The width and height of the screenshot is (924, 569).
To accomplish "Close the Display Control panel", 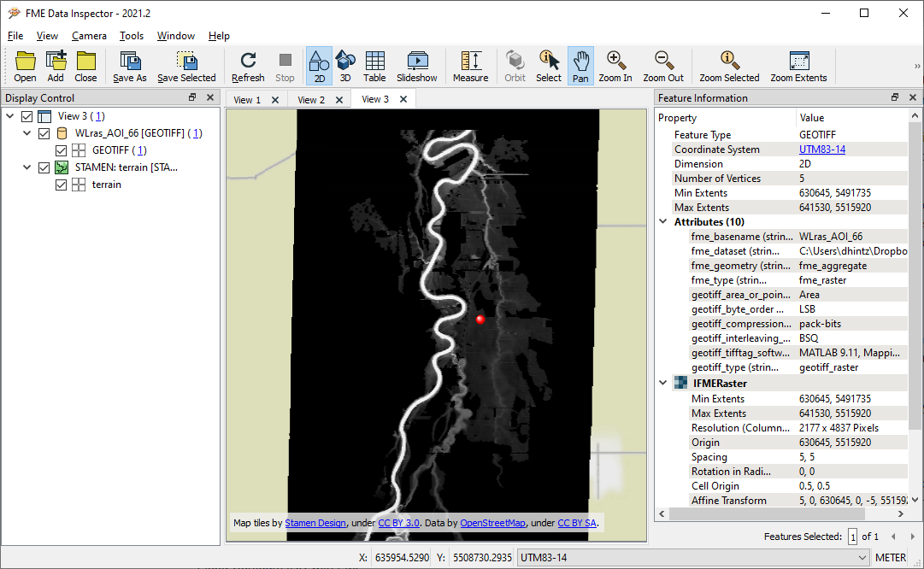I will coord(209,97).
